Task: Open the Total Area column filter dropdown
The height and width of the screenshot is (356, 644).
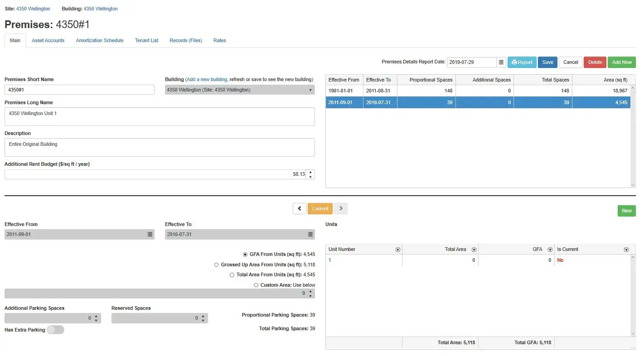Action: coord(474,249)
